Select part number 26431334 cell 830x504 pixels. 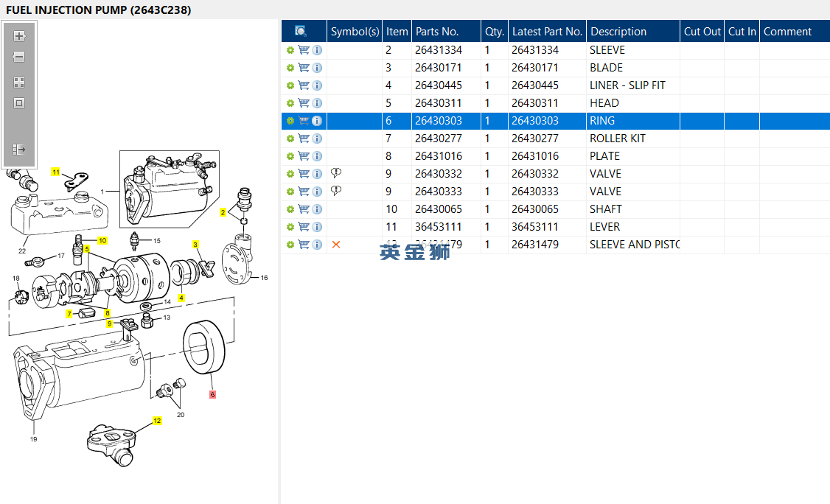pos(446,50)
